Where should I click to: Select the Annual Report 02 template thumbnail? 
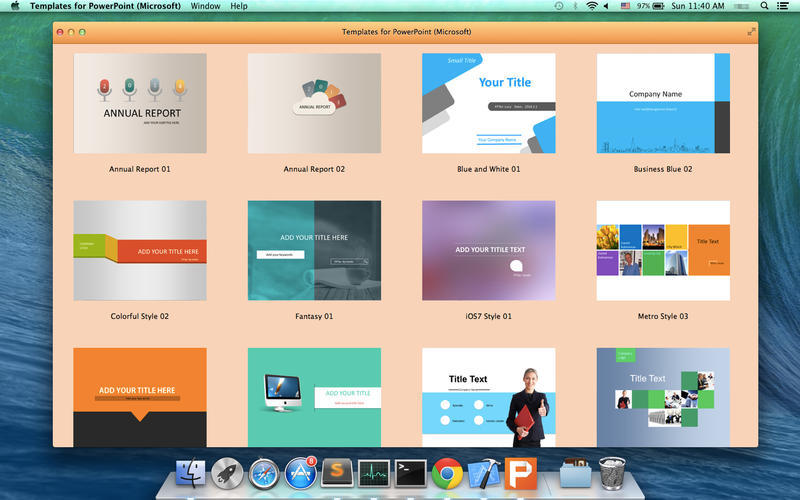(x=314, y=103)
